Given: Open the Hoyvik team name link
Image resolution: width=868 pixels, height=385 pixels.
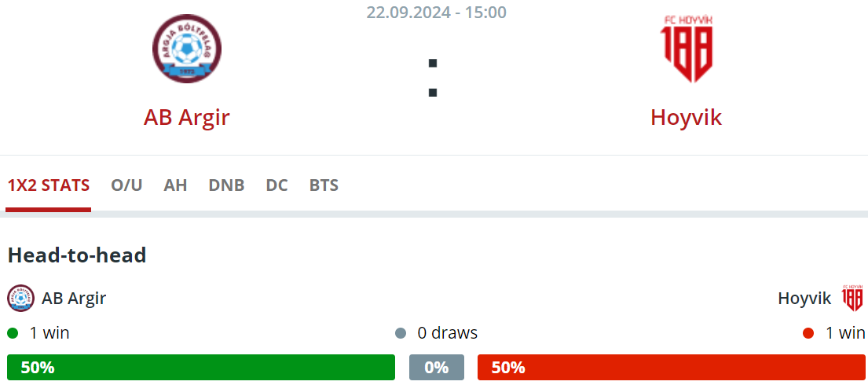Looking at the screenshot, I should tap(687, 117).
